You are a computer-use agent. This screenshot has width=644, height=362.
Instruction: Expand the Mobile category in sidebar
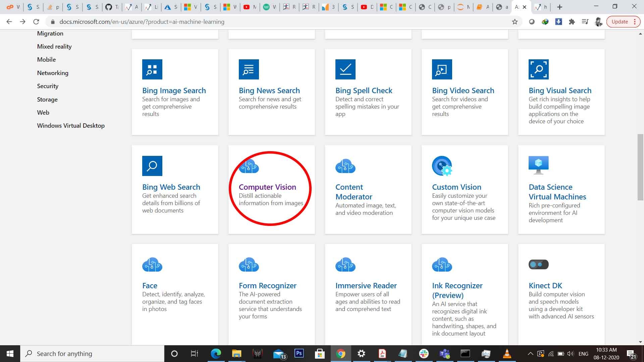coord(46,59)
